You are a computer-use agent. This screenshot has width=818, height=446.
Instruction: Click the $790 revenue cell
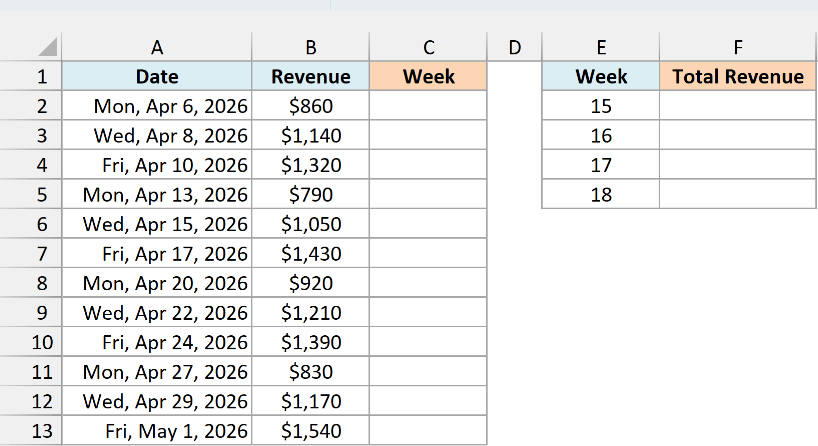pyautogui.click(x=310, y=195)
